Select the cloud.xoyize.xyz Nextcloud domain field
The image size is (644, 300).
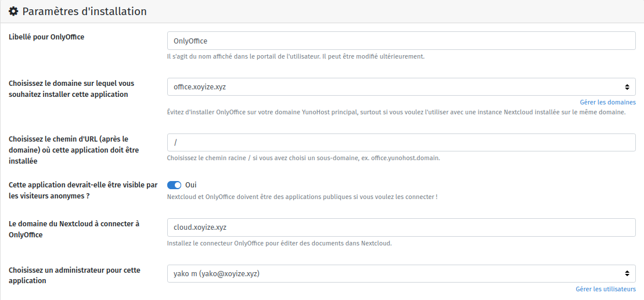coord(401,227)
